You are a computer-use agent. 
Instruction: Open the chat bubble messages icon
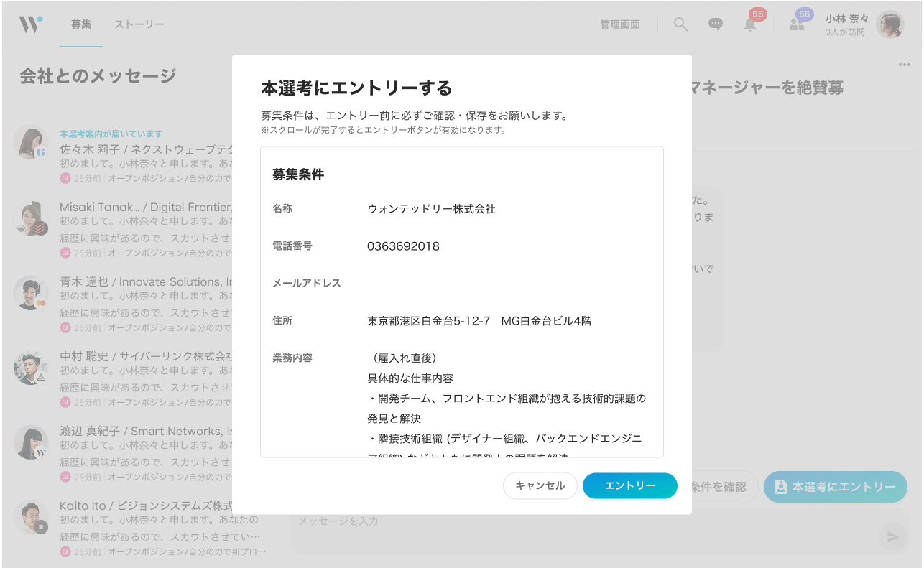715,24
